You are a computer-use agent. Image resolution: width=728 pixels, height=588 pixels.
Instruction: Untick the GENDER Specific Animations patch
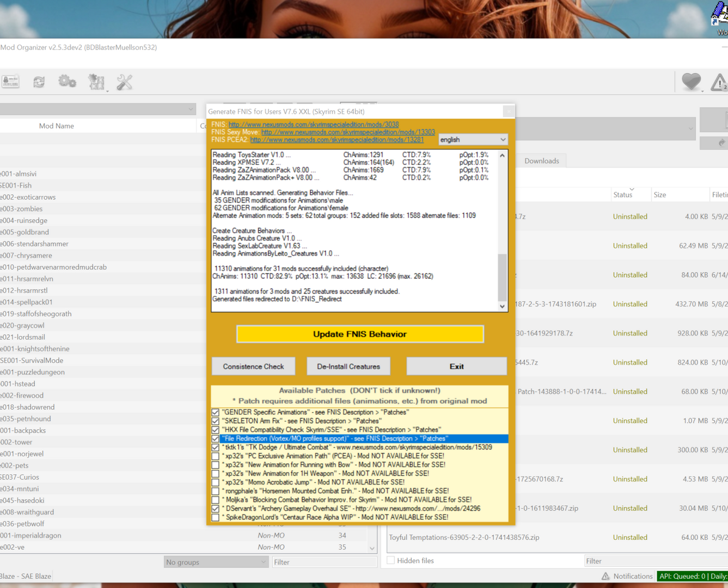click(x=216, y=413)
